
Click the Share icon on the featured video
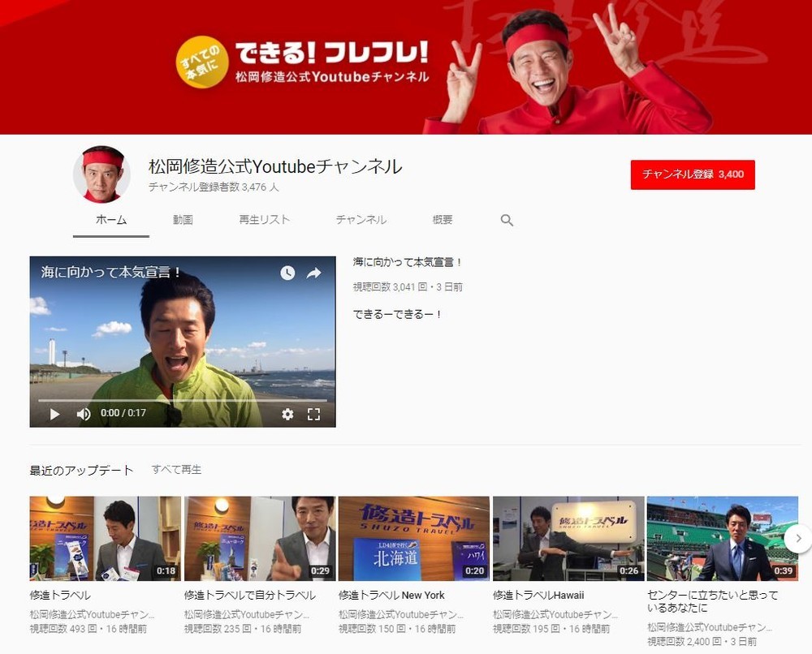313,274
